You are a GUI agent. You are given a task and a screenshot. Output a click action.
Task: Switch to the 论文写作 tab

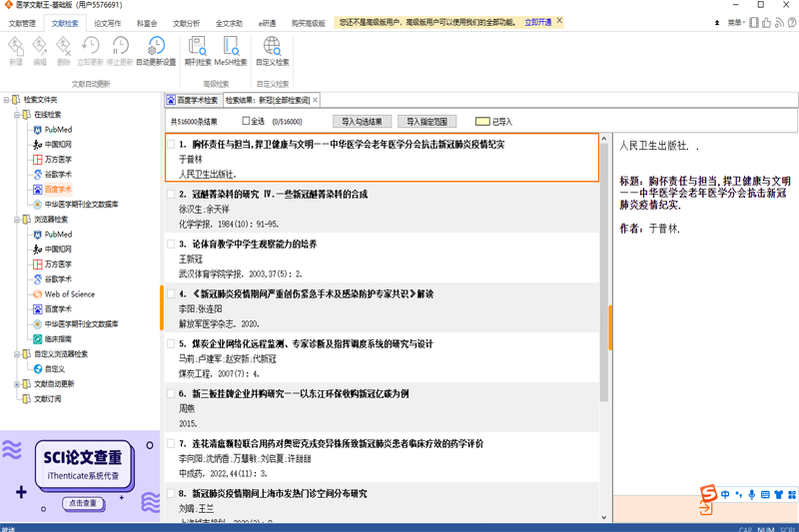coord(107,21)
